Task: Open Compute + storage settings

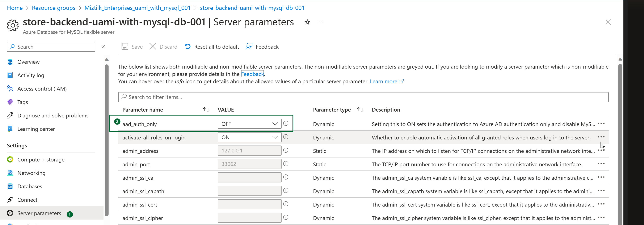Action: click(41, 160)
